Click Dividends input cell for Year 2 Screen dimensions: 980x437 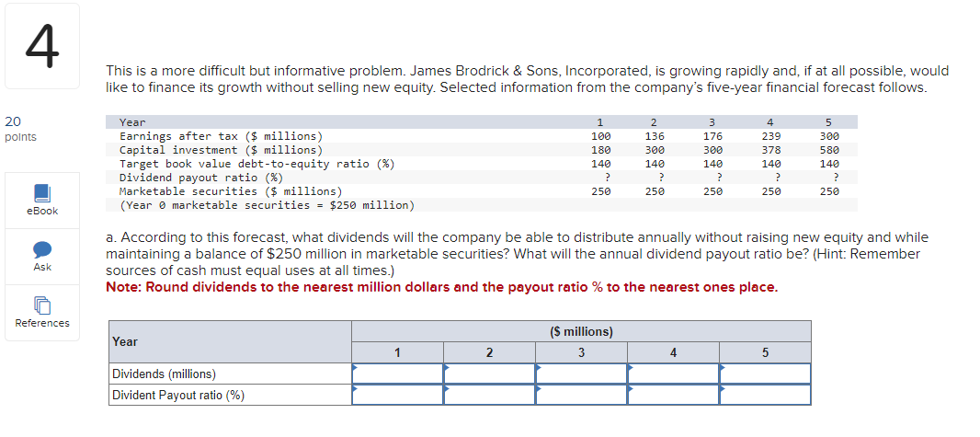tap(489, 374)
